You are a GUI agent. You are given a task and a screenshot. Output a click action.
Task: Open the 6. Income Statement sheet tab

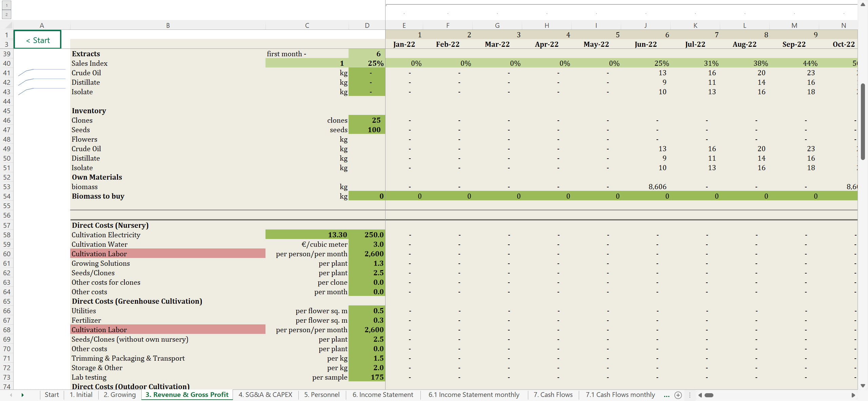382,395
